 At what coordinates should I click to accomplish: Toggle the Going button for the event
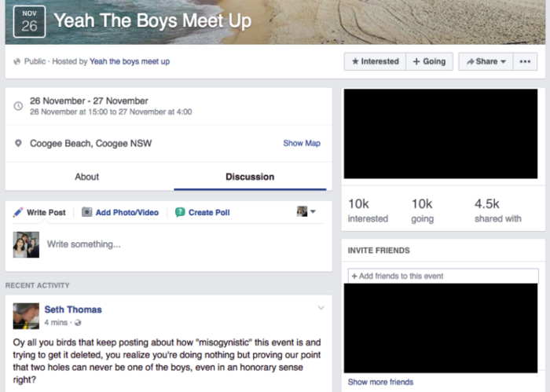point(429,61)
